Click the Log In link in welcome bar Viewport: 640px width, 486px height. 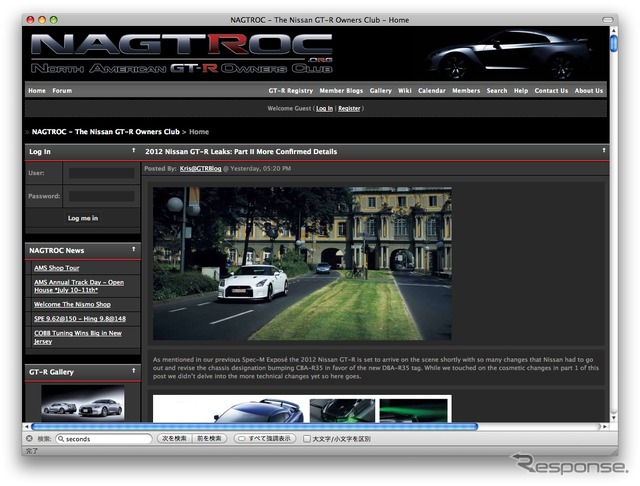[324, 109]
